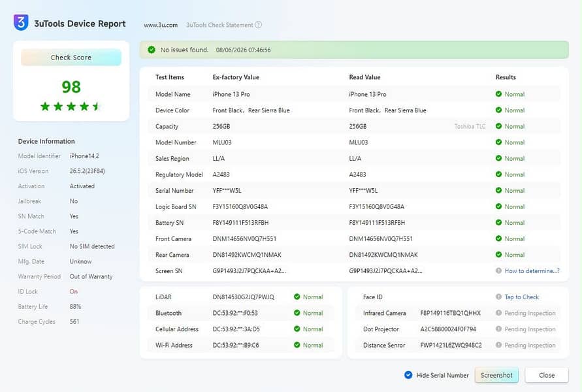Image resolution: width=582 pixels, height=392 pixels.
Task: Click the Wi-Fi address DC:53:92:**:B9:C6
Action: pos(236,345)
